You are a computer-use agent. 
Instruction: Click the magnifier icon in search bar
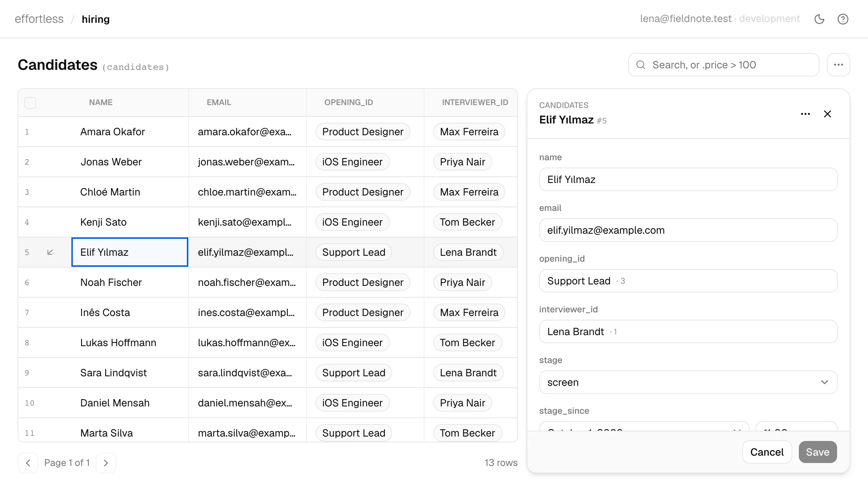[x=641, y=65]
